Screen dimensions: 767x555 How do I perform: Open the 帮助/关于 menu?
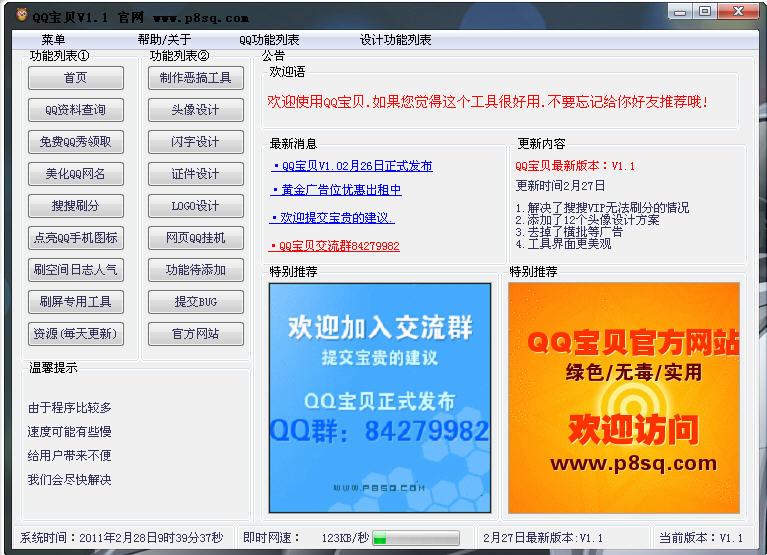point(164,40)
